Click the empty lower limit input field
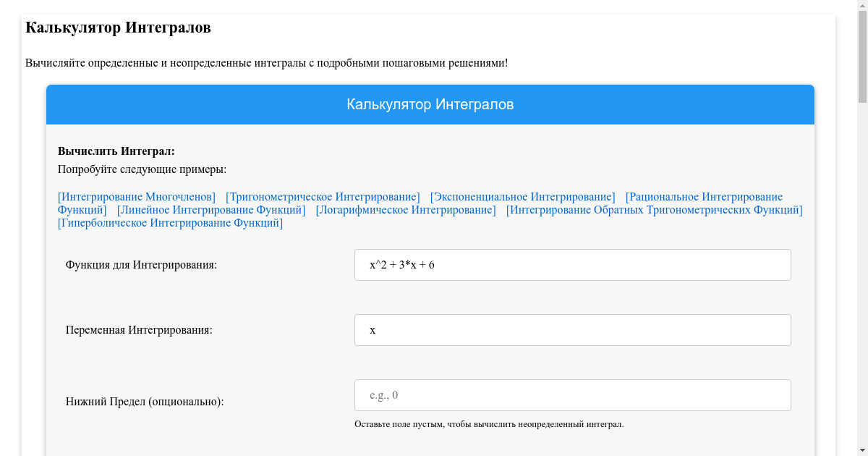The image size is (868, 456). point(572,395)
